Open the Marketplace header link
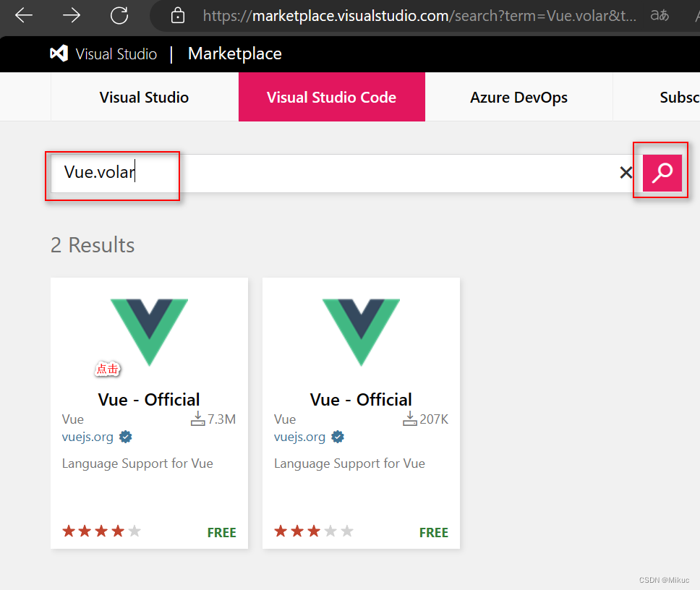This screenshot has width=700, height=590. pyautogui.click(x=235, y=54)
